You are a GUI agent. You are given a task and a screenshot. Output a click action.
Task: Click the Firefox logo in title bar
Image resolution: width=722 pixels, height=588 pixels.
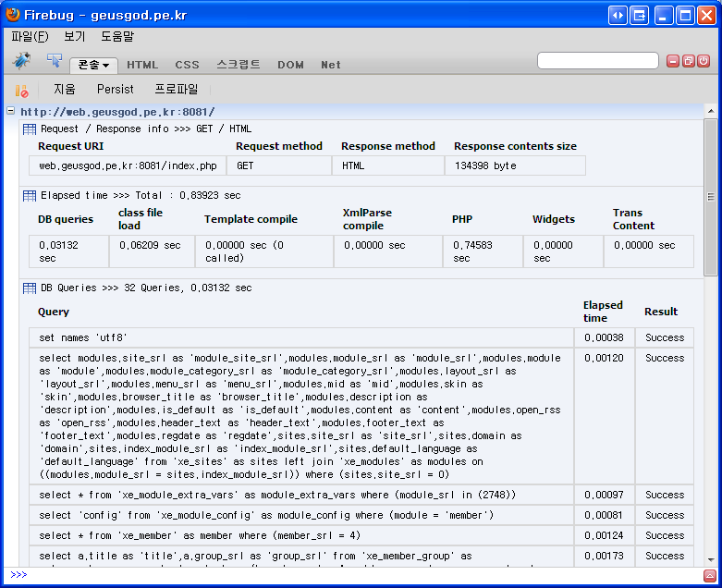tap(13, 14)
